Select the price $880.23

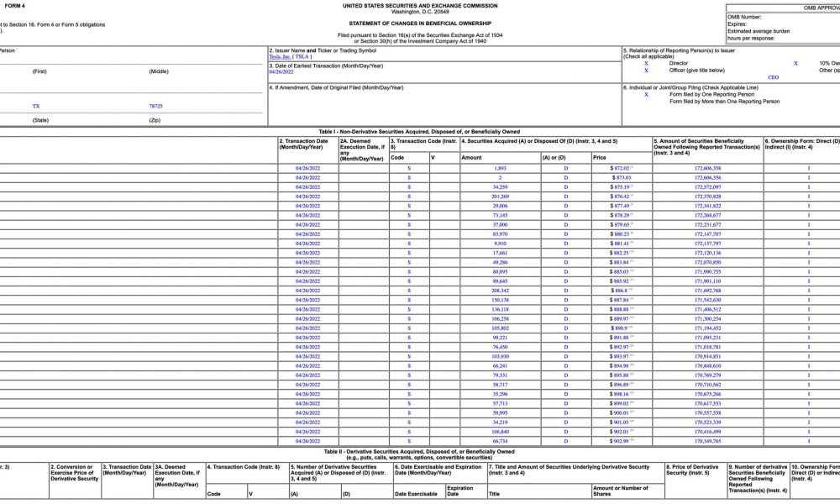[620, 234]
